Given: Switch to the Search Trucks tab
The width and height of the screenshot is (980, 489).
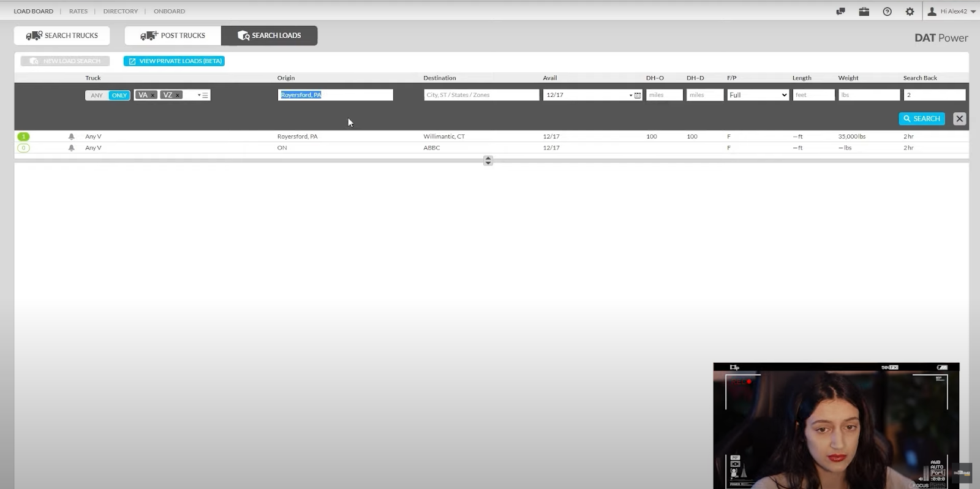Looking at the screenshot, I should click(62, 36).
